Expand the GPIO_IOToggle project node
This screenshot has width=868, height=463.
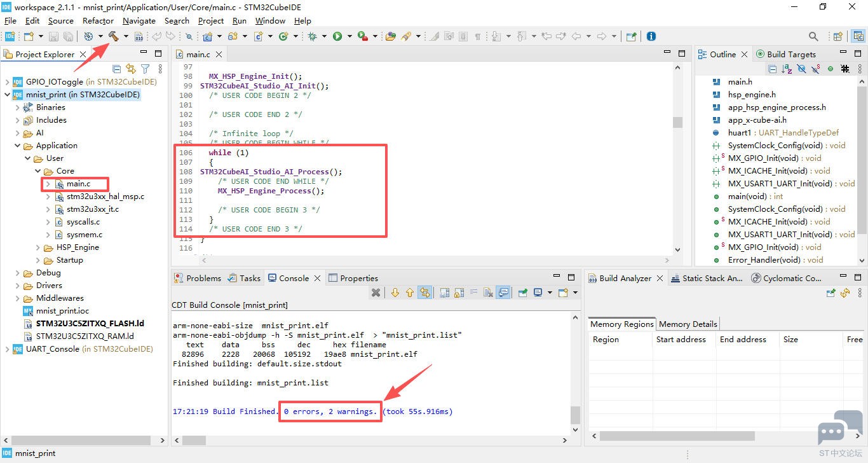tap(8, 82)
